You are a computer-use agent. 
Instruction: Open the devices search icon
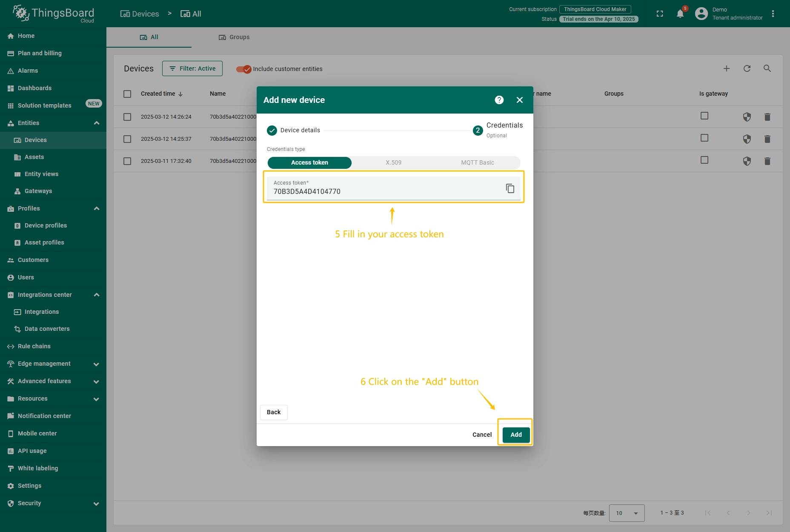tap(767, 68)
